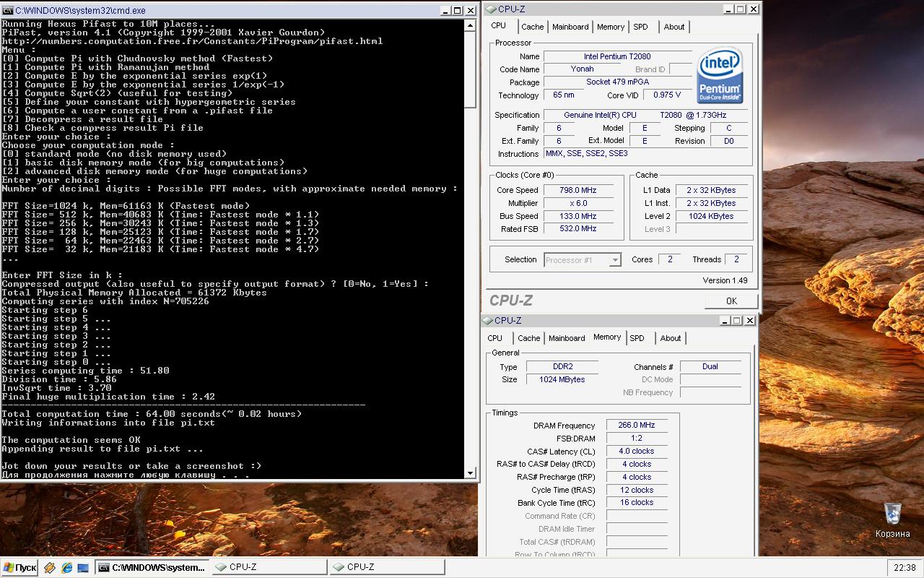Viewport: 924px width, 578px height.
Task: Click the Core Speed value 798.0 MHz
Action: pos(578,191)
